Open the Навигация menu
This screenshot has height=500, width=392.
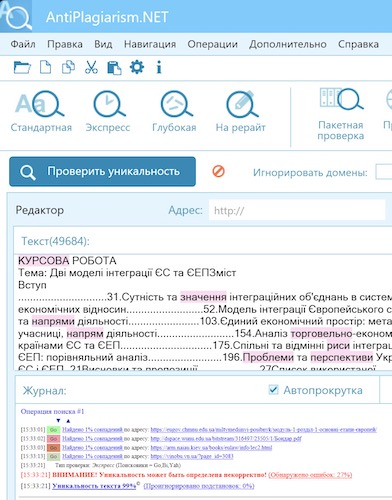click(150, 44)
